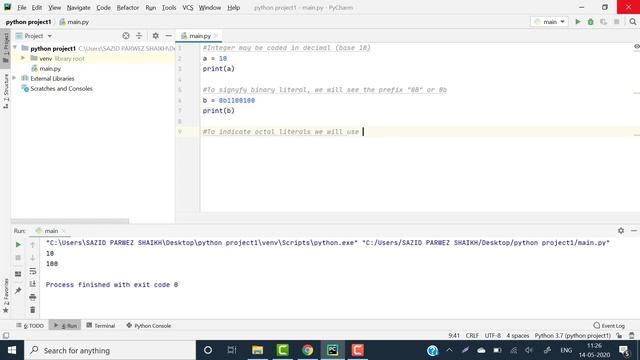Screen dimensions: 640x360
Task: Toggle soft-wrap in Run output
Action: (x=33, y=271)
